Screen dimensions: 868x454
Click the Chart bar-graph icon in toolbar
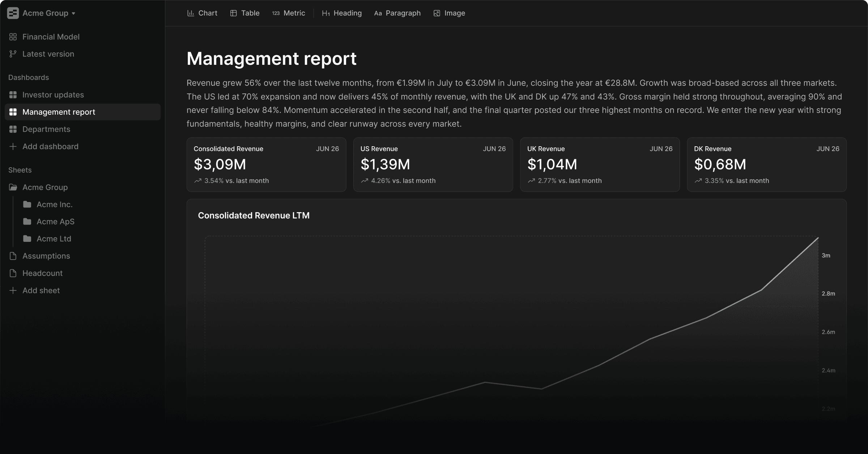point(191,13)
